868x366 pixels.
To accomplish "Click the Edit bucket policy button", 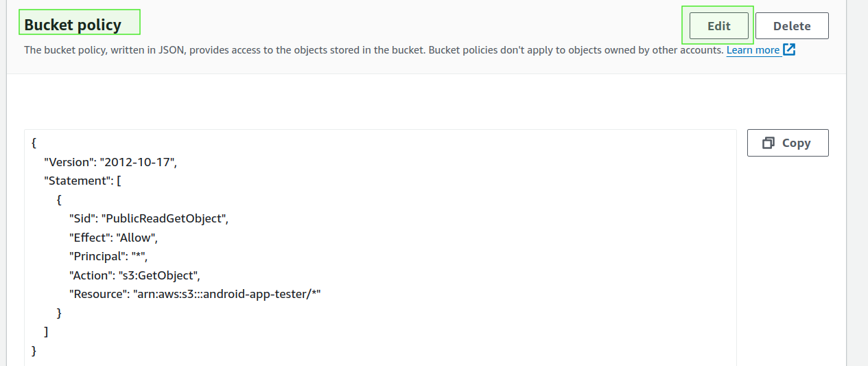I will pos(718,26).
